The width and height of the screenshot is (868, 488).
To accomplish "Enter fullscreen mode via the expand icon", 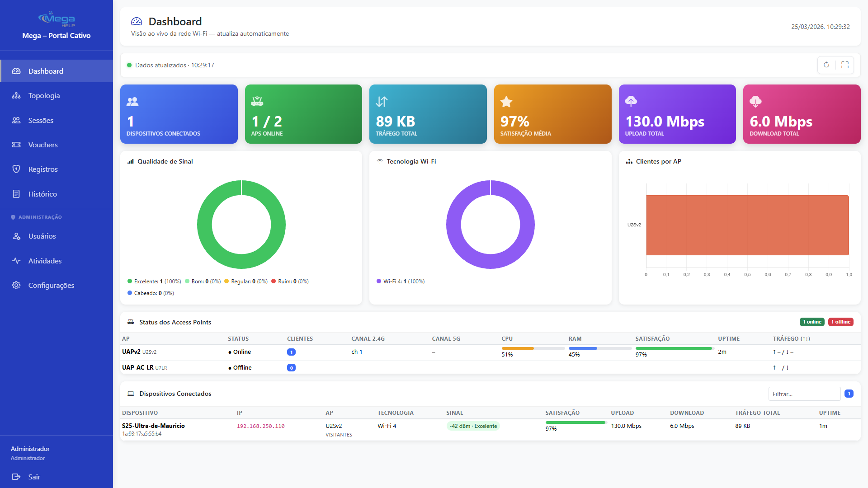I will pyautogui.click(x=845, y=65).
